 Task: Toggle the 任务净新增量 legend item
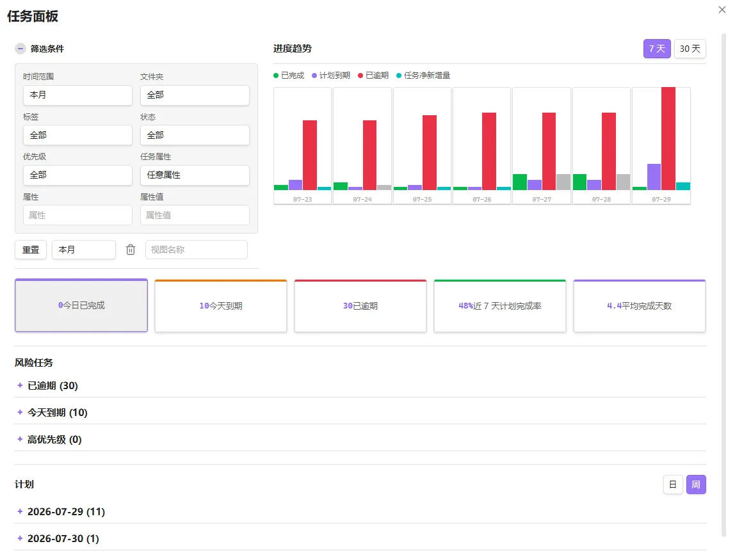point(423,76)
